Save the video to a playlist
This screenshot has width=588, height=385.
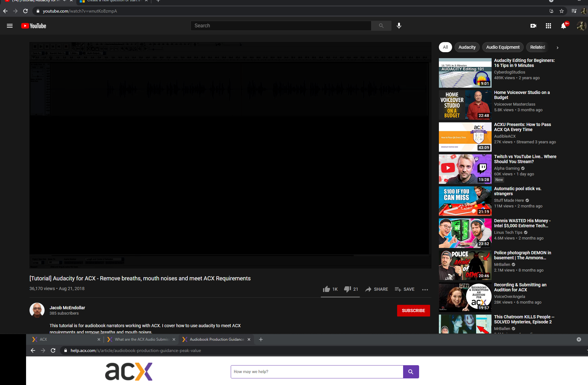pos(405,289)
